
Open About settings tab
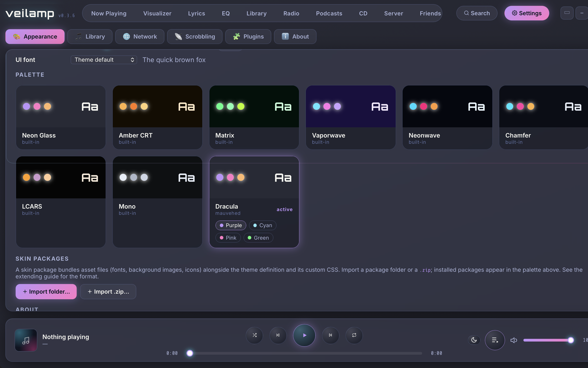(x=295, y=36)
